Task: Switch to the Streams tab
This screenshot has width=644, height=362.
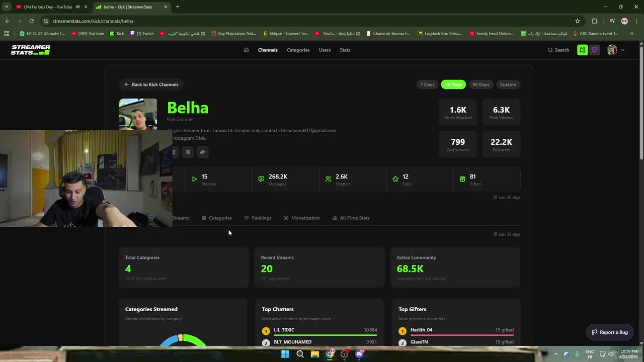Action: (x=181, y=218)
